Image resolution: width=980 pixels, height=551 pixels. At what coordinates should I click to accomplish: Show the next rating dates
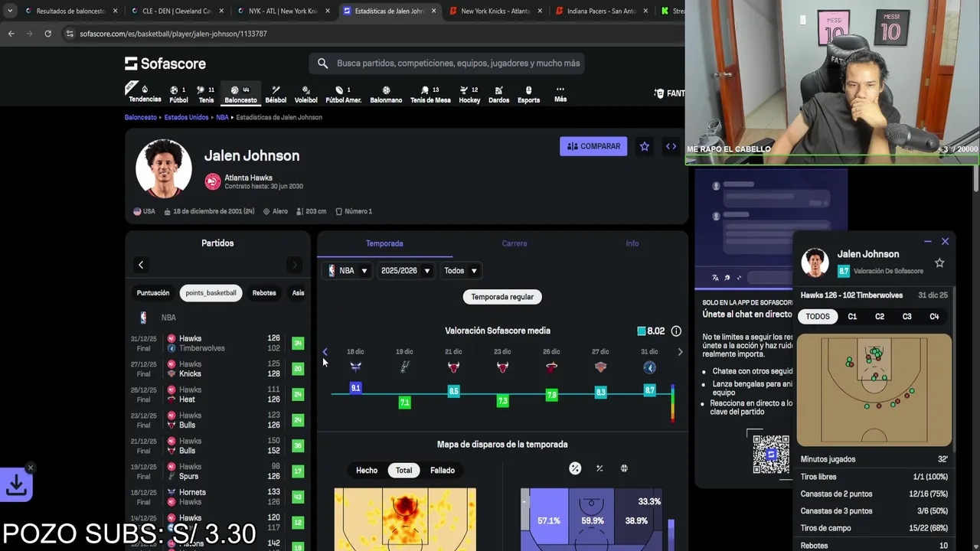[x=680, y=352]
